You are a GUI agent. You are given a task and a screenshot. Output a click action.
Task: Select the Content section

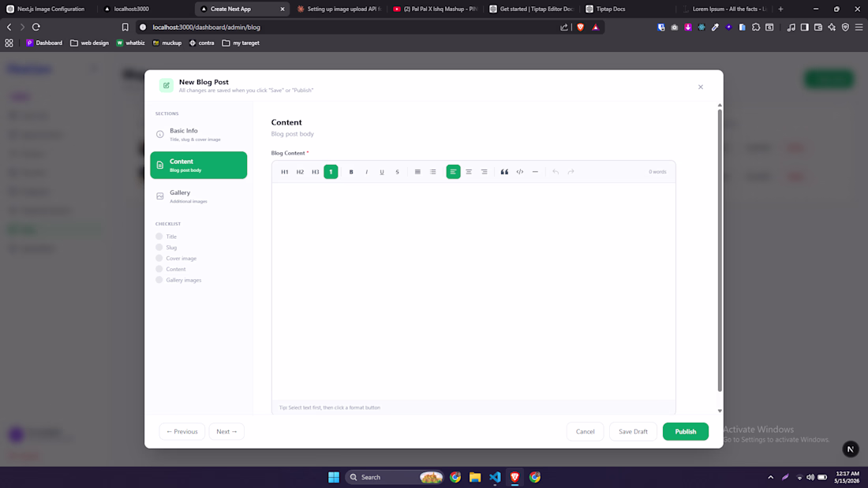pos(198,165)
